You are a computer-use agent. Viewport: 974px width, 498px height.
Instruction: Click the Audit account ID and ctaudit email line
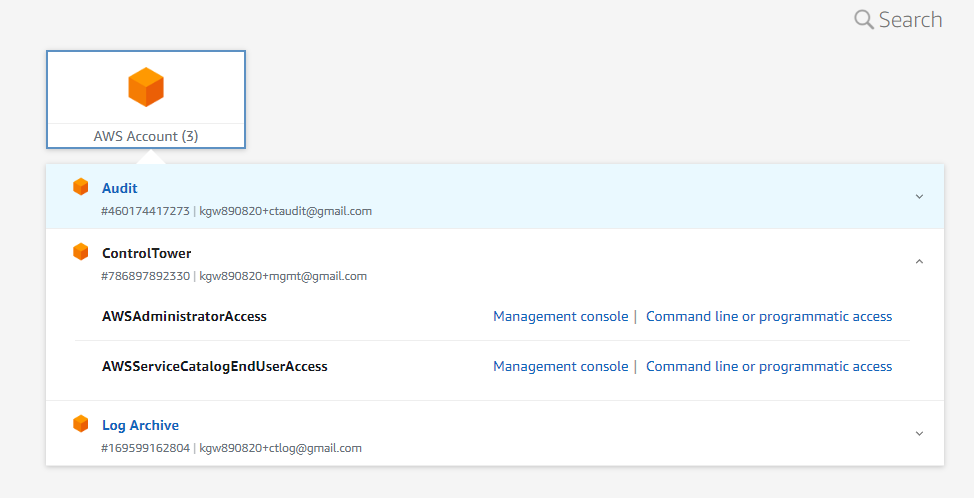click(237, 211)
